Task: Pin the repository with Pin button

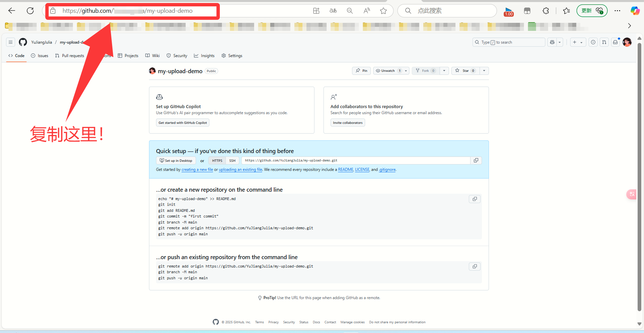Action: (361, 70)
